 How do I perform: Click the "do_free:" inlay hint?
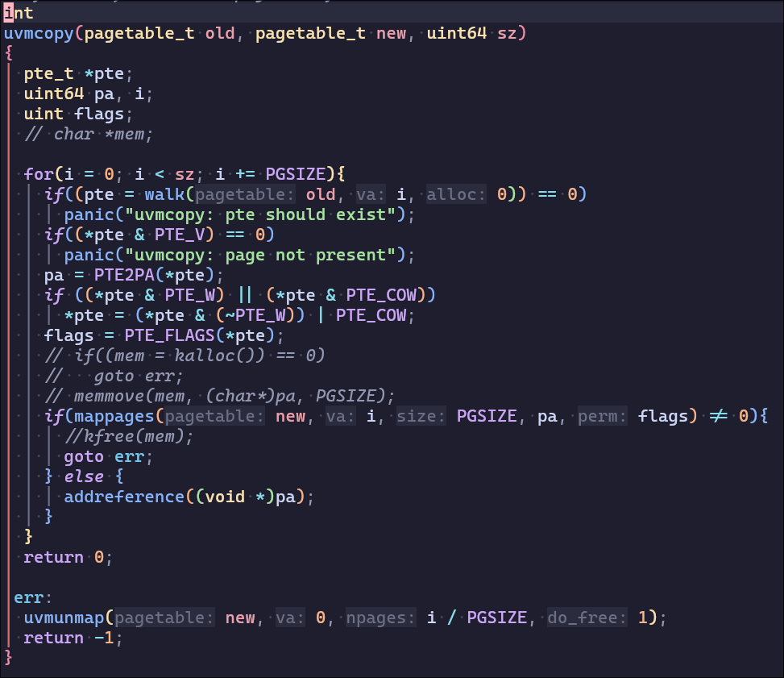tap(587, 618)
